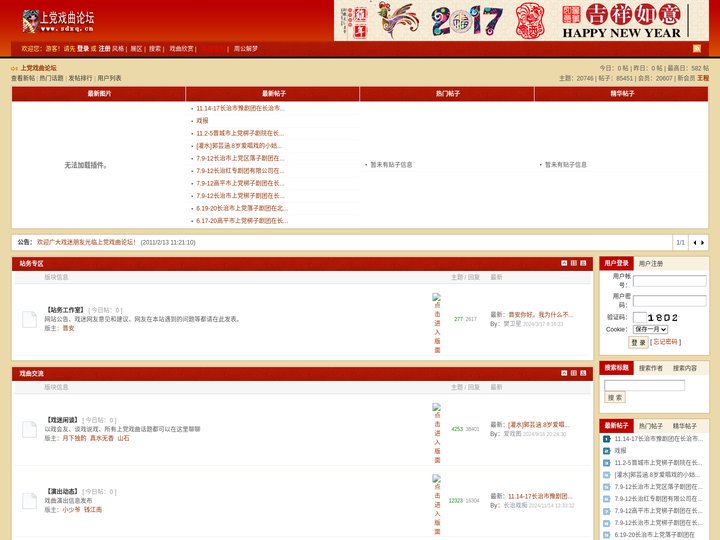
Task: Open 用户列表 link
Action: [109, 78]
